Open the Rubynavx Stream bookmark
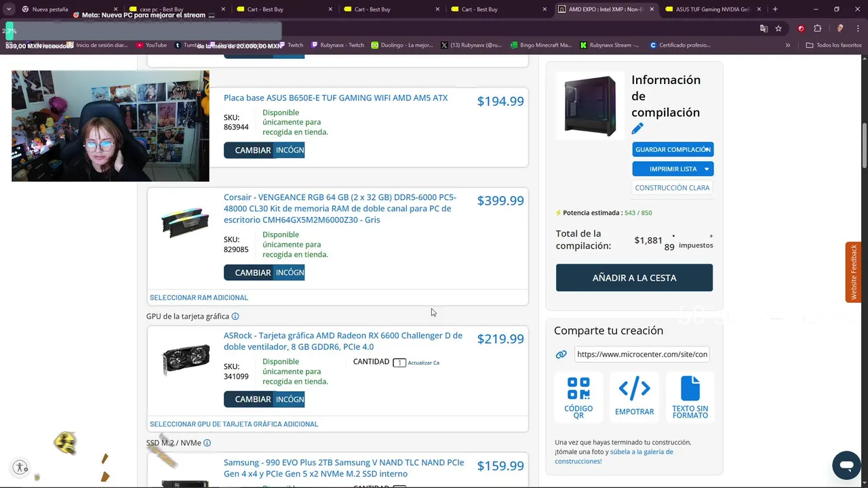This screenshot has width=868, height=488. click(610, 45)
